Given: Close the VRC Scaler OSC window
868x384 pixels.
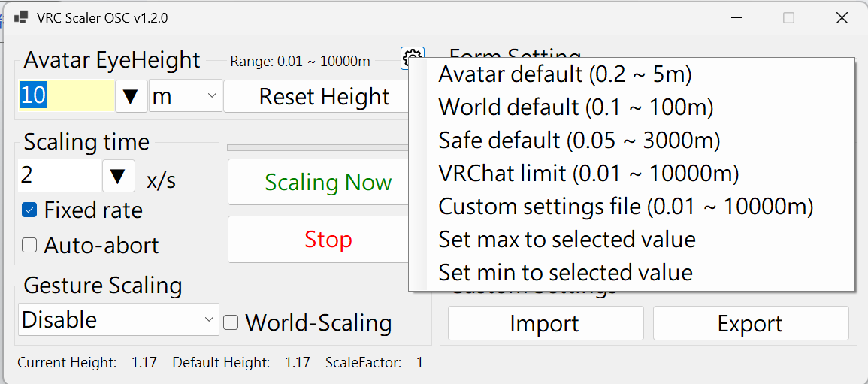Looking at the screenshot, I should coord(842,18).
